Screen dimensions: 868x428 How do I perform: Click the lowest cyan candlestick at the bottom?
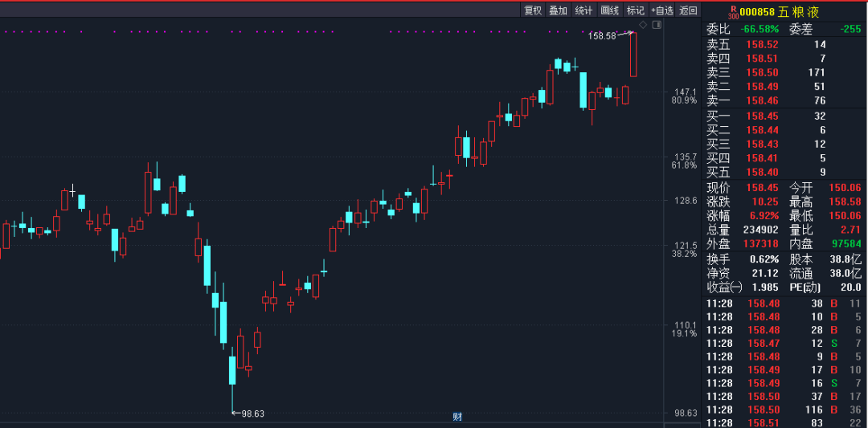point(232,379)
